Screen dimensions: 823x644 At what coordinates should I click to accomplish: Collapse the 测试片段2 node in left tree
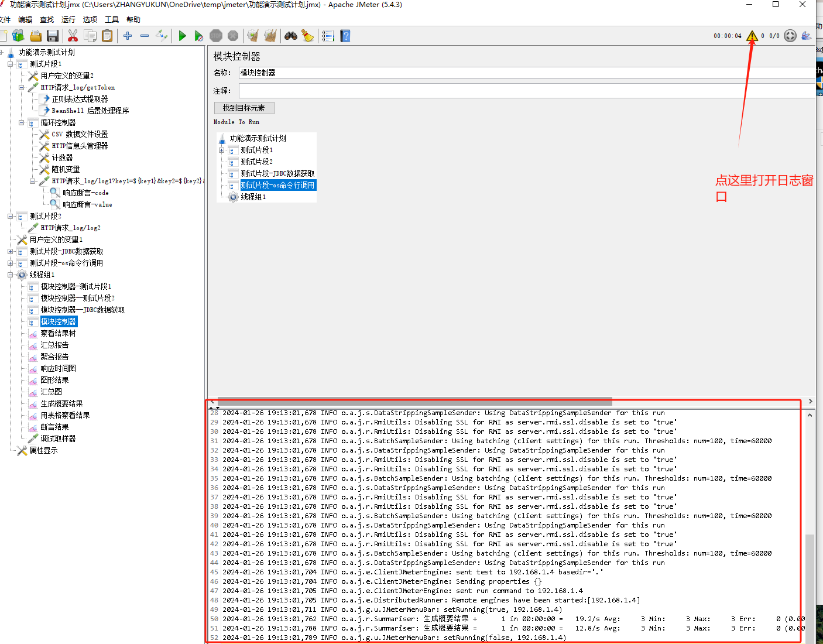point(10,216)
